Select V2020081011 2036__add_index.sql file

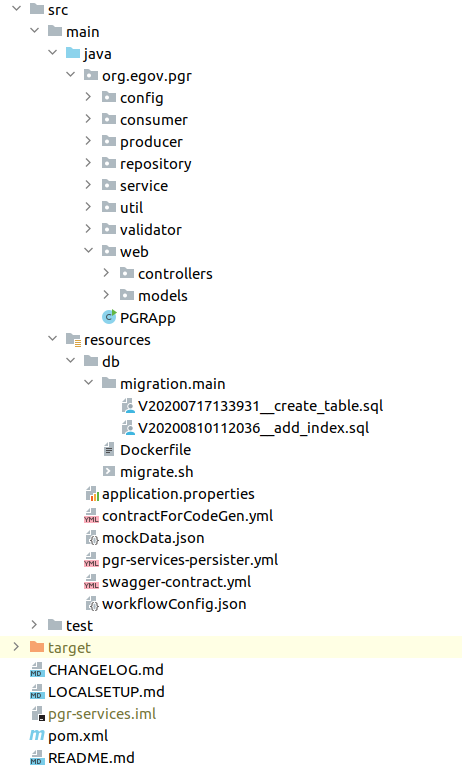click(245, 428)
